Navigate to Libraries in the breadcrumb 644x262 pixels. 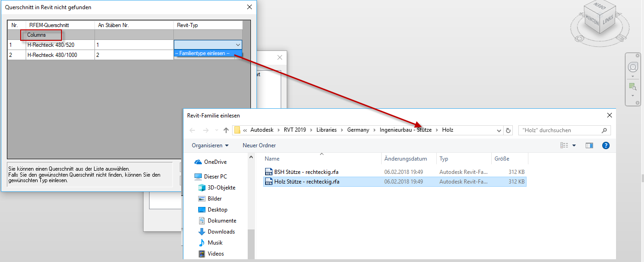327,130
